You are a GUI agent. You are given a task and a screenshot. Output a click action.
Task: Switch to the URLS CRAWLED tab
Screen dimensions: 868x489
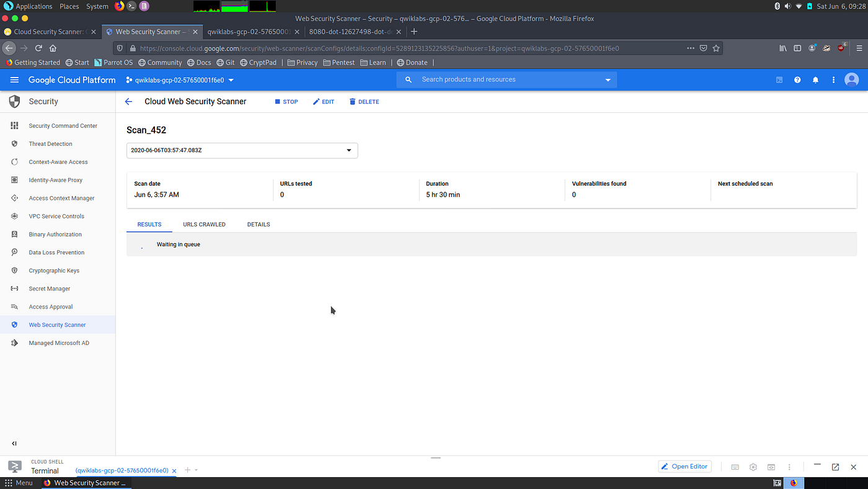point(204,224)
